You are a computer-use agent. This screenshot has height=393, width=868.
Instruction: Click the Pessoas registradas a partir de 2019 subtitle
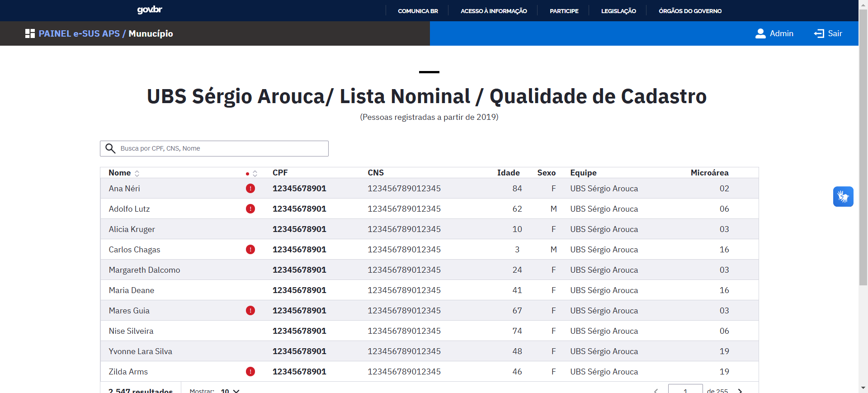coord(429,117)
